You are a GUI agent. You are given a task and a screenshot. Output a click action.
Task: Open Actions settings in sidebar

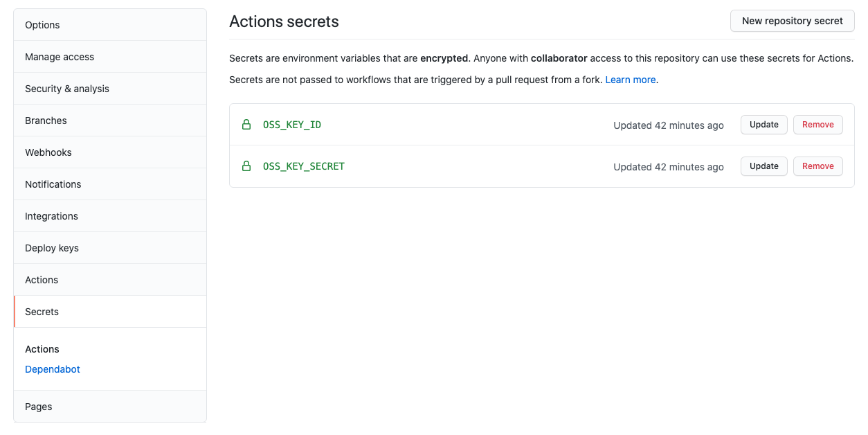click(42, 280)
